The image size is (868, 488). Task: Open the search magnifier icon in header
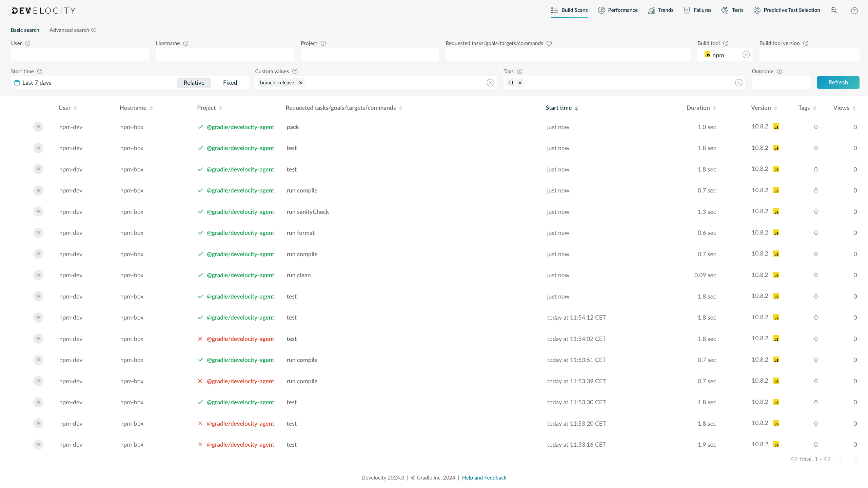pyautogui.click(x=834, y=10)
